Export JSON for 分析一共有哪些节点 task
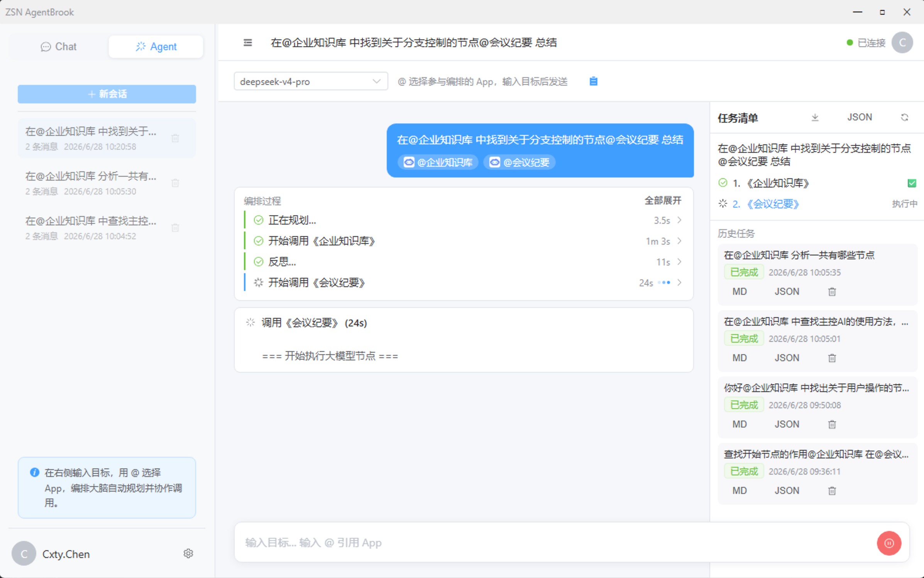Viewport: 924px width, 578px height. click(787, 292)
